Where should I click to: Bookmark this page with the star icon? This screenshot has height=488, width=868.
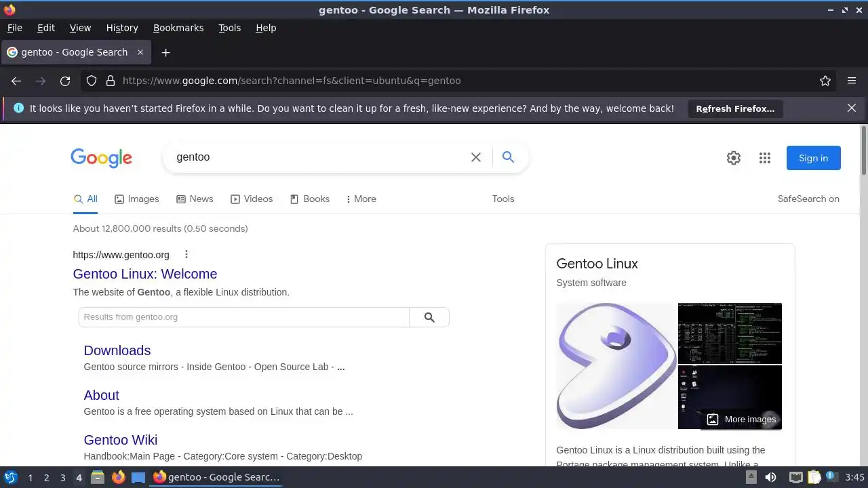(x=825, y=81)
